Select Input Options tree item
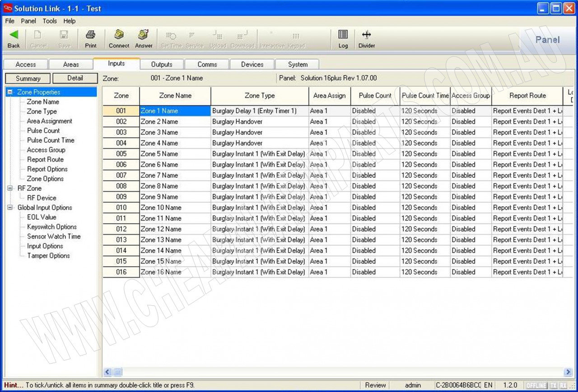578x392 pixels. (45, 246)
